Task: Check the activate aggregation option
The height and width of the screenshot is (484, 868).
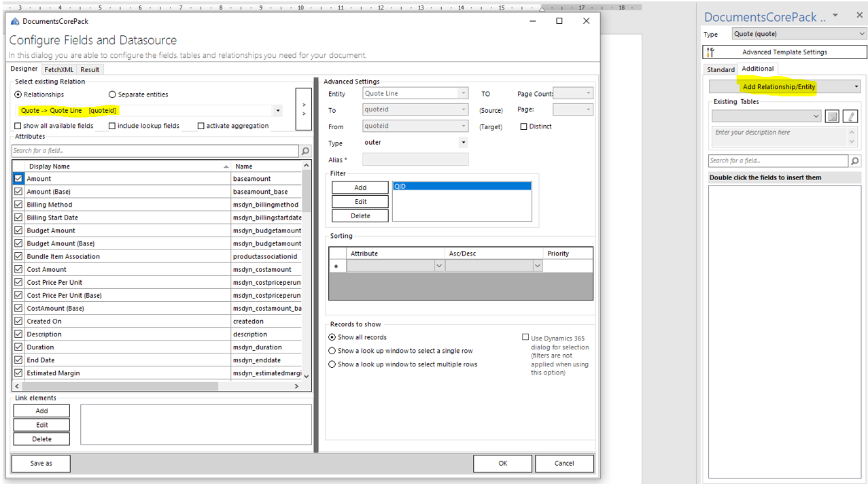Action: coord(201,126)
